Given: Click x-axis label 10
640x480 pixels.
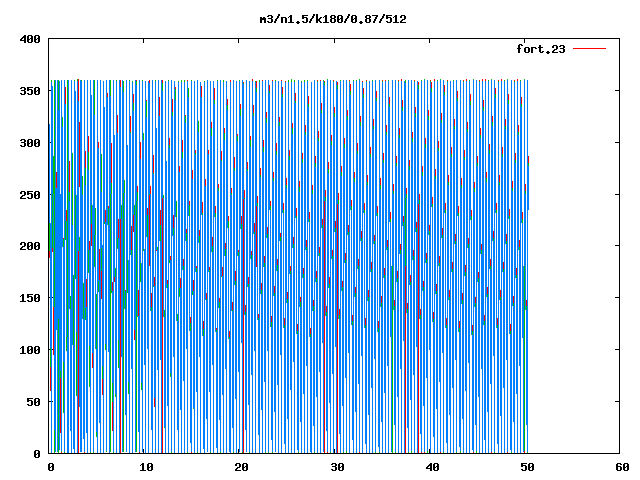Looking at the screenshot, I should [146, 467].
